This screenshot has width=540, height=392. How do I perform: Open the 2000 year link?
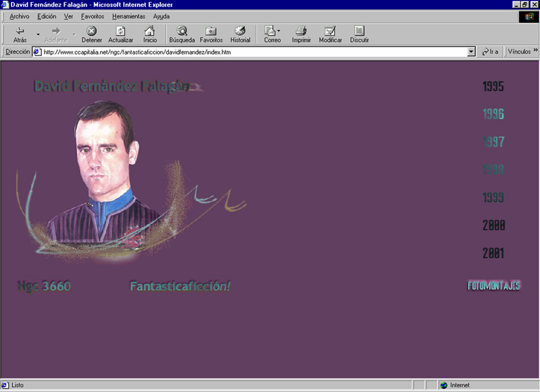tap(493, 225)
